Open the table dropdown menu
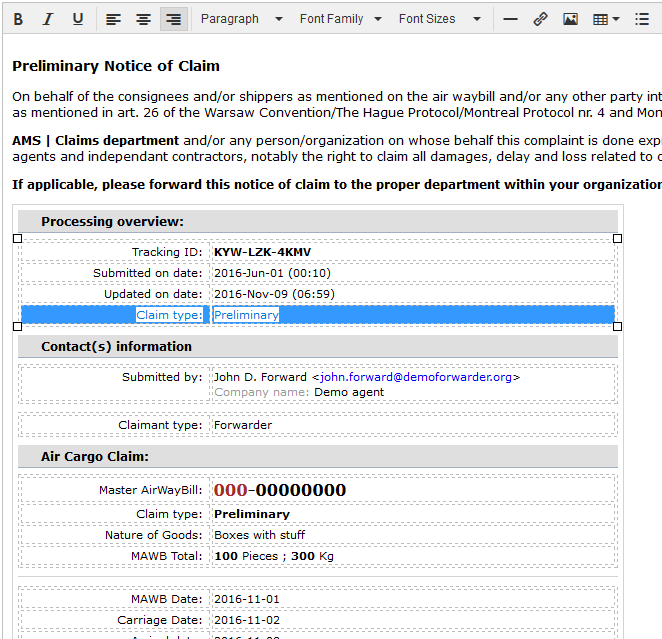This screenshot has width=662, height=639. coord(606,19)
